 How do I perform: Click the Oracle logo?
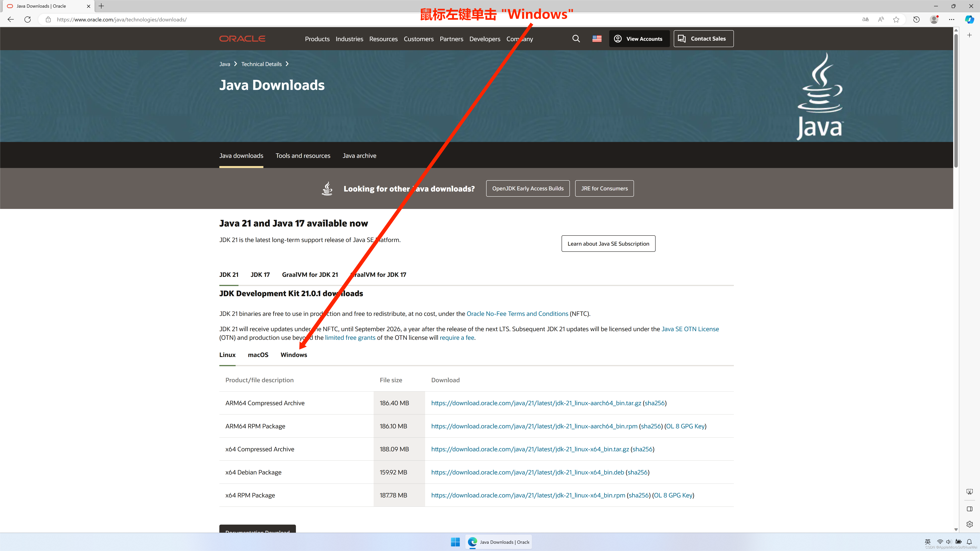pyautogui.click(x=242, y=38)
